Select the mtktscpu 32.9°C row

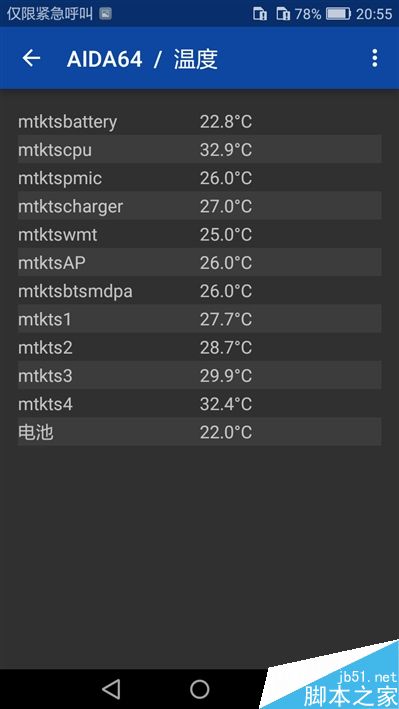tap(200, 149)
